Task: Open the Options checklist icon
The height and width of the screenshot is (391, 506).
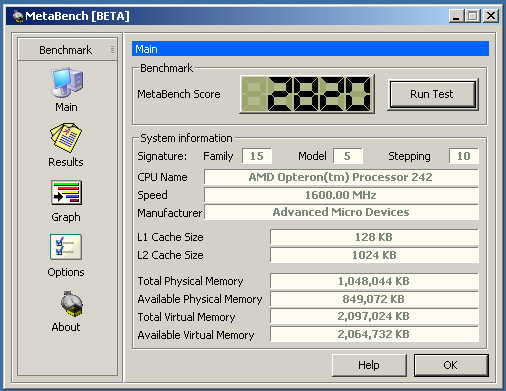Action: 66,247
